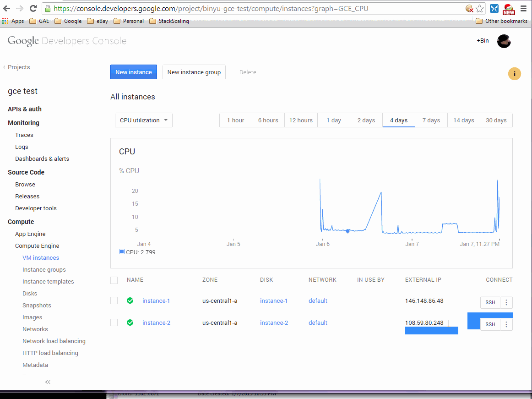Open the instance-1 name link
532x399 pixels.
click(156, 301)
